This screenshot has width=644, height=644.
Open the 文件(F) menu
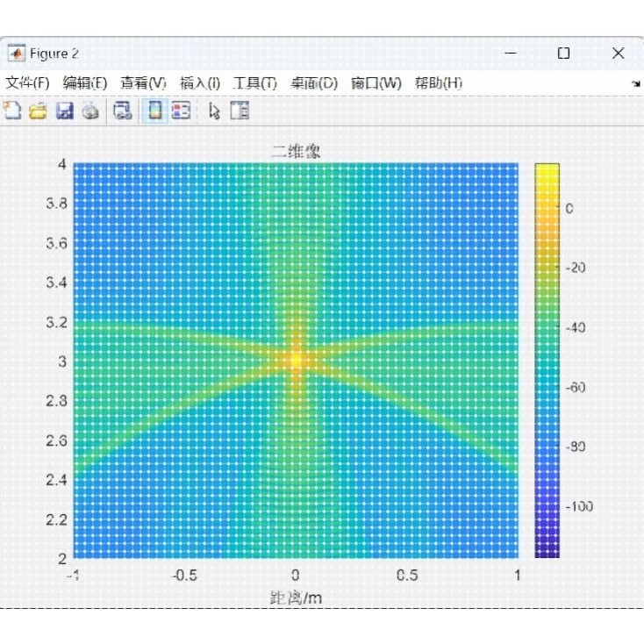point(27,83)
